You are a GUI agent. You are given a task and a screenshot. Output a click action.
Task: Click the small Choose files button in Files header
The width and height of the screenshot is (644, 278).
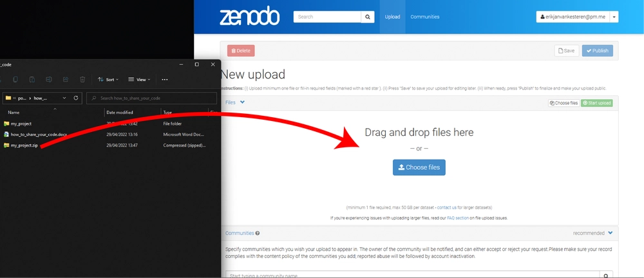click(x=564, y=103)
